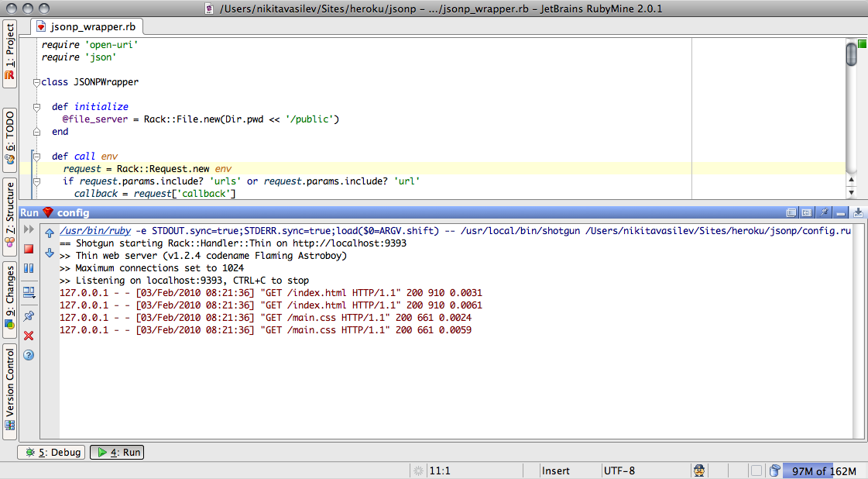Click the Hector inspector icon in status bar
This screenshot has height=479, width=868.
[x=699, y=470]
